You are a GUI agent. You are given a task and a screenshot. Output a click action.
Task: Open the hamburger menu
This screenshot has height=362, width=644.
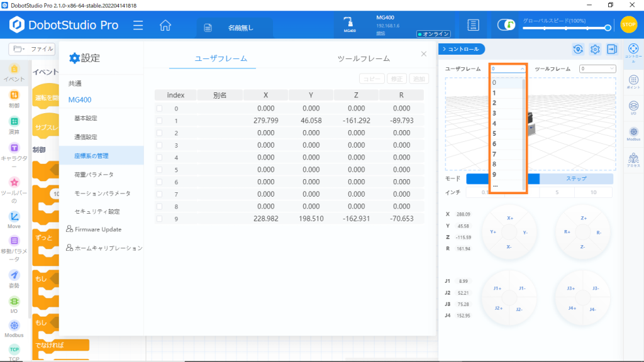click(138, 26)
